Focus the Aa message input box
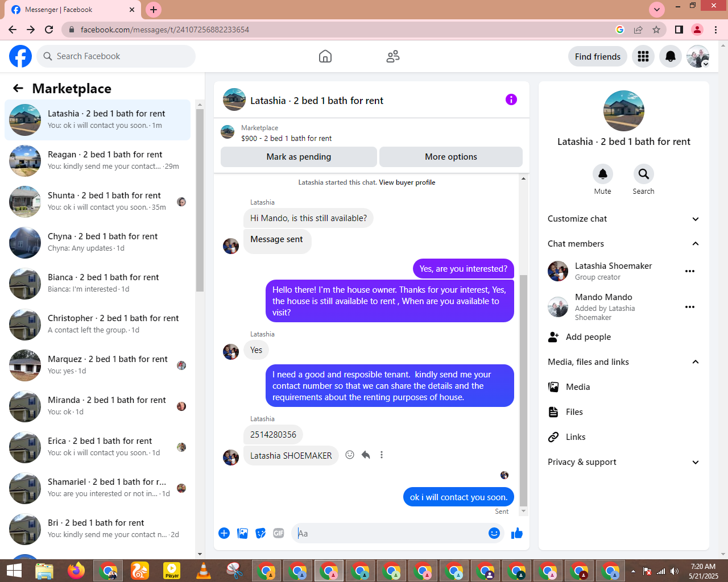The width and height of the screenshot is (728, 582). click(x=390, y=533)
